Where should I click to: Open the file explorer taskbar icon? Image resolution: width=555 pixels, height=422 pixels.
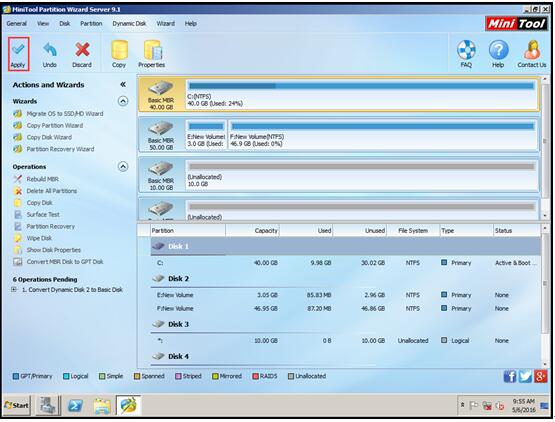click(x=102, y=405)
